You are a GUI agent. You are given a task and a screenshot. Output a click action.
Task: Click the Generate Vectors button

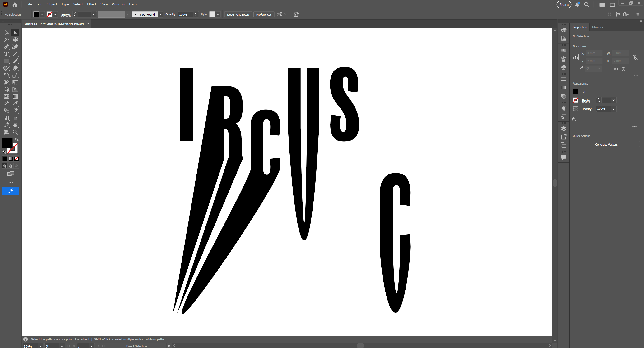pyautogui.click(x=606, y=144)
